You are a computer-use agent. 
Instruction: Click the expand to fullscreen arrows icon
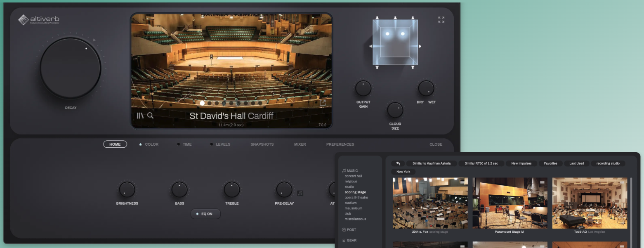point(441,19)
